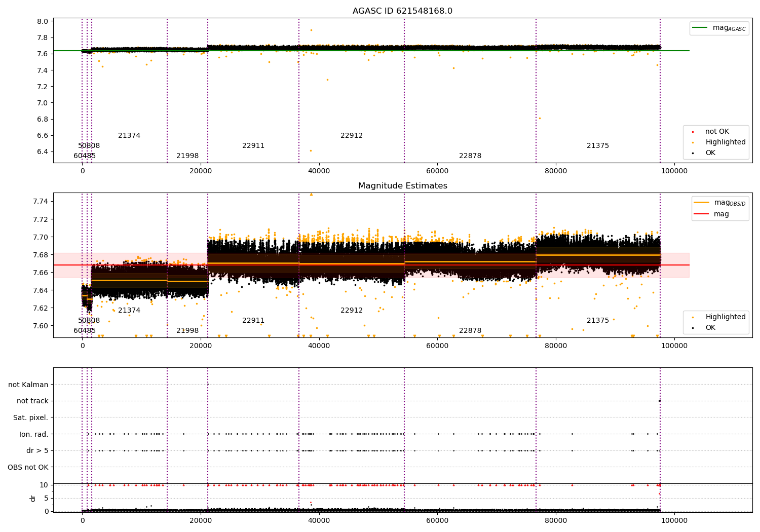Click obsid label 21998 in the top plot
The image size is (760, 532).
(187, 156)
